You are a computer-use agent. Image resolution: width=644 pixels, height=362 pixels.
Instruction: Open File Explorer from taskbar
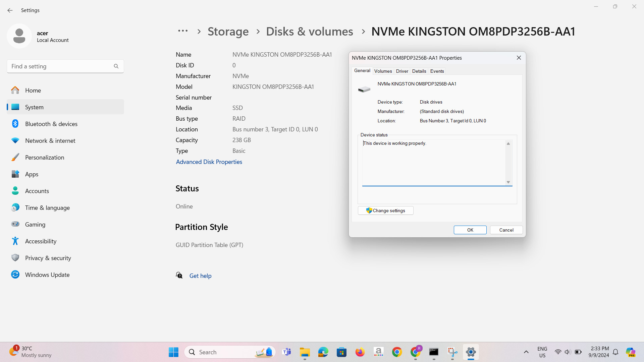(305, 352)
